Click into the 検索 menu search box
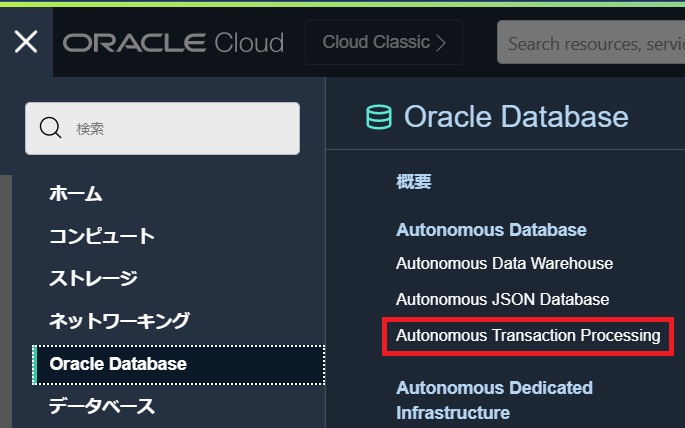 (x=180, y=128)
